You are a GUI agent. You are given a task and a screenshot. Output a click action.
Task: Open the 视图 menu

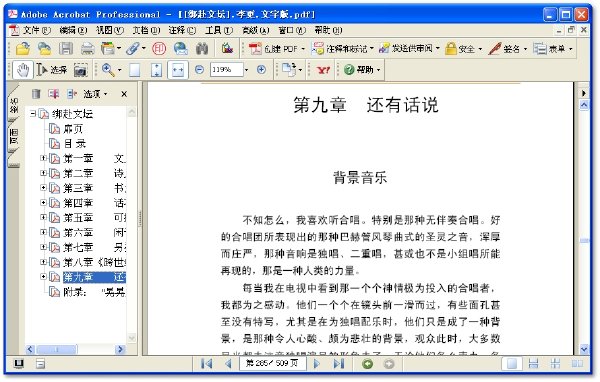109,30
